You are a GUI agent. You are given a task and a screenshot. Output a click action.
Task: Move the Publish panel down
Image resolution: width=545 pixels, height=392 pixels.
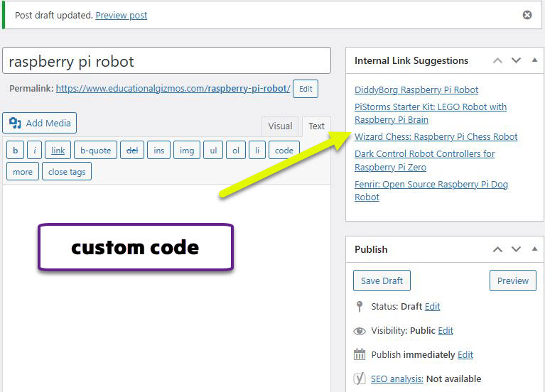[x=516, y=249]
